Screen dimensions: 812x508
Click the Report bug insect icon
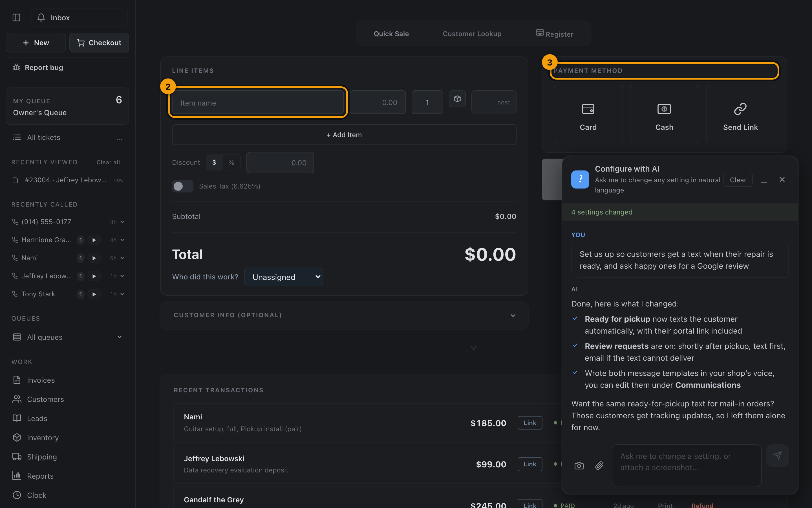16,67
